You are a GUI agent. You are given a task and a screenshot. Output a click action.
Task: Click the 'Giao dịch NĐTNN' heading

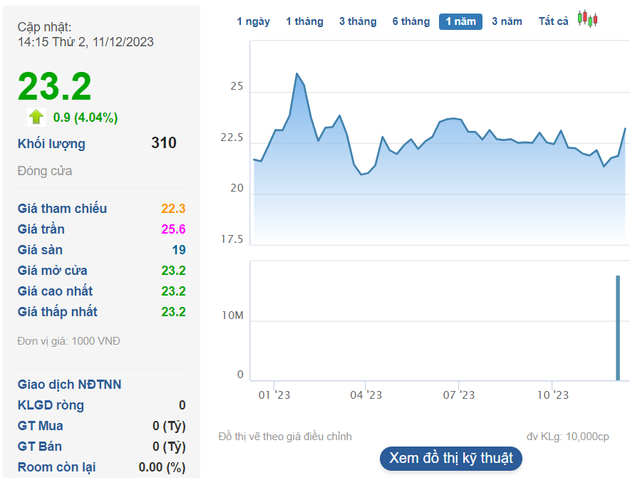69,384
